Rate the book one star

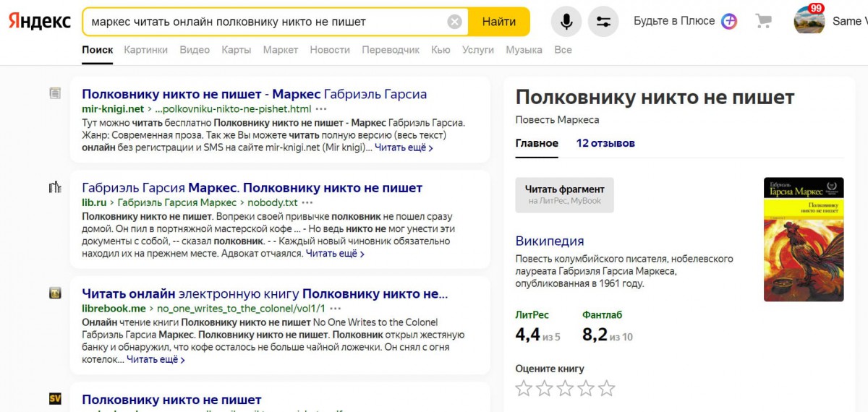pyautogui.click(x=524, y=389)
